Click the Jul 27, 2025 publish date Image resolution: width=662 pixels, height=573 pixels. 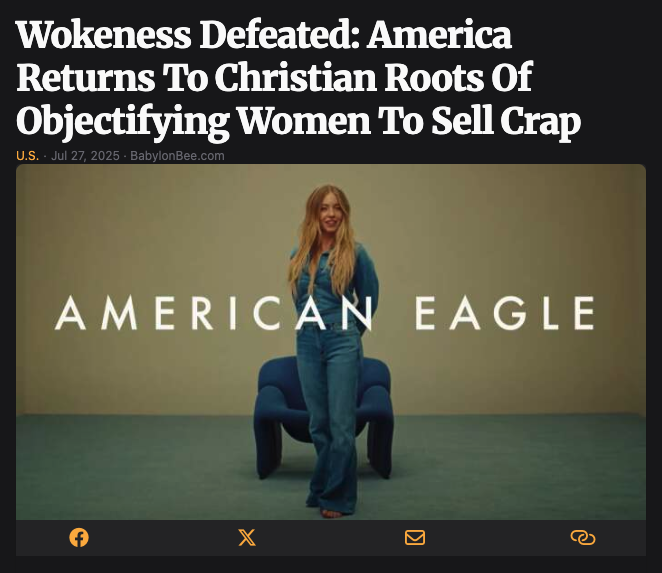tap(85, 156)
